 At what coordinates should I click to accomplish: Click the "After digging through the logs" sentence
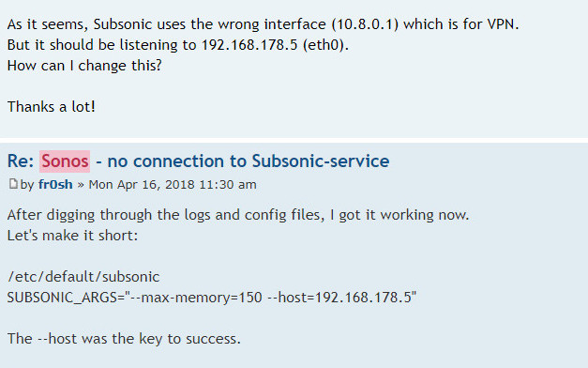click(x=238, y=215)
